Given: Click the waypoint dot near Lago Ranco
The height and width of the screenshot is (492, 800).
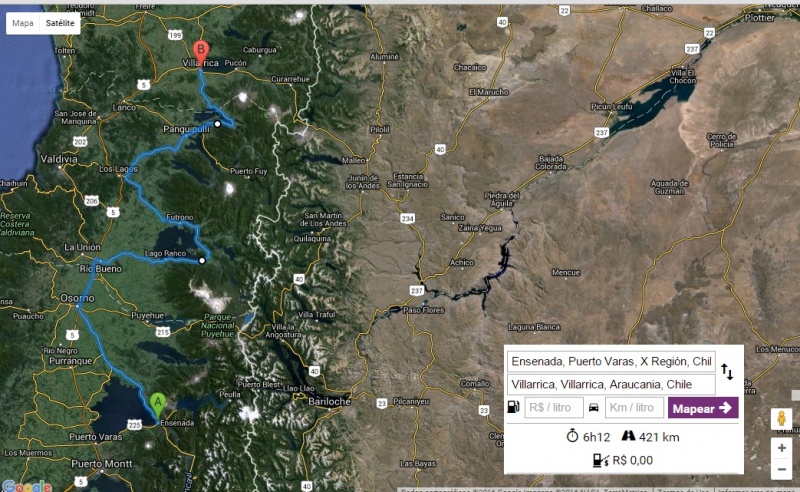Looking at the screenshot, I should click(202, 261).
